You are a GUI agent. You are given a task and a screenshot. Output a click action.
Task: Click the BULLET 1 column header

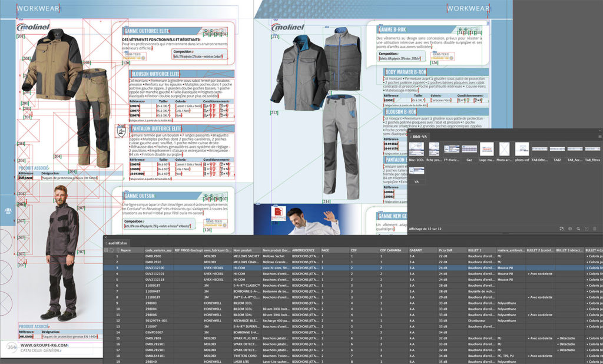pyautogui.click(x=482, y=250)
